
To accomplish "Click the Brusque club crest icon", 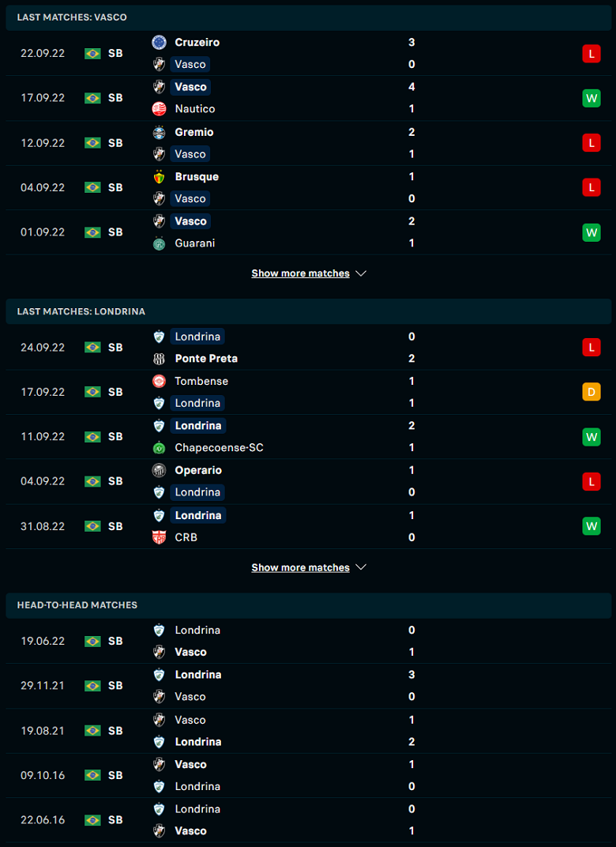I will pyautogui.click(x=159, y=177).
